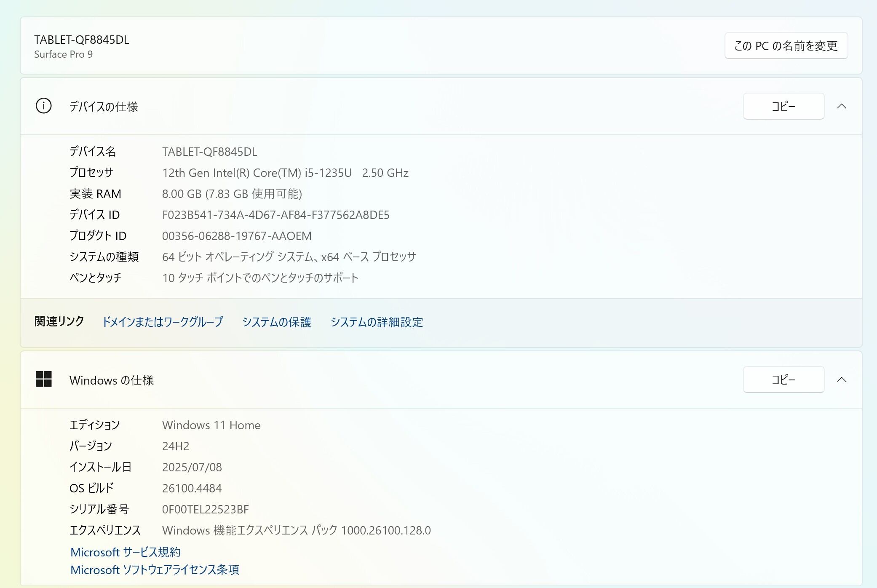This screenshot has height=588, width=877.
Task: Click the serial number value 0F00TEL22523BF
Action: 205,509
